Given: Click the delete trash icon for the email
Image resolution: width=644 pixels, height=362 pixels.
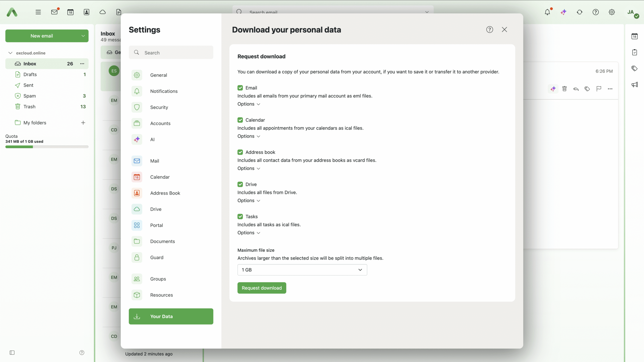Looking at the screenshot, I should [x=565, y=89].
